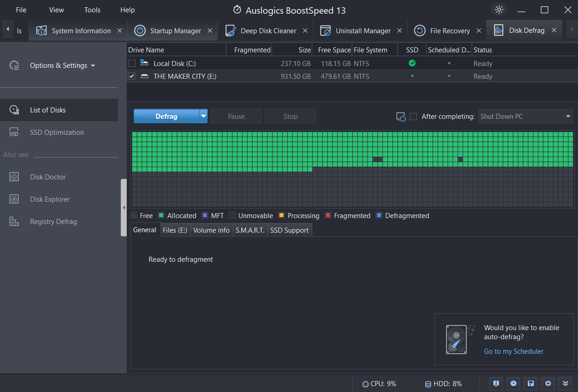Click the SSD Optimization sidebar icon

tap(14, 132)
